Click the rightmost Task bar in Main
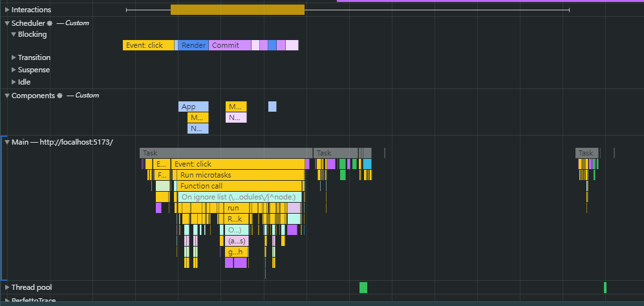Image resolution: width=644 pixels, height=306 pixels. pyautogui.click(x=586, y=153)
